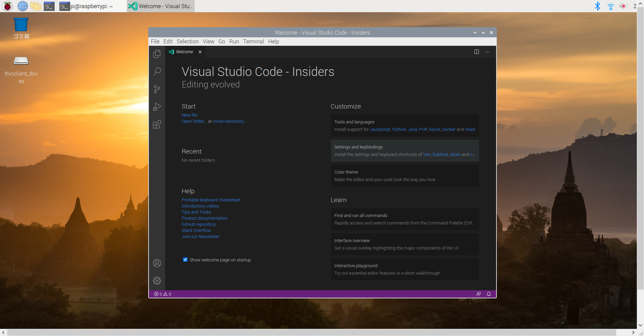
Task: Close the Welcome tab with its X
Action: coord(200,52)
